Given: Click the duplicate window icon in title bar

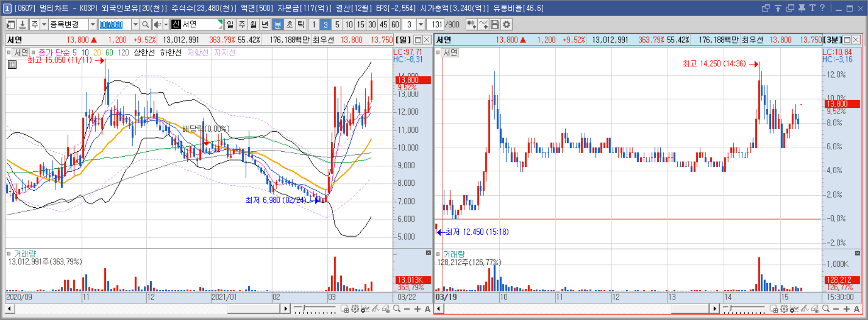Looking at the screenshot, I should (x=790, y=8).
